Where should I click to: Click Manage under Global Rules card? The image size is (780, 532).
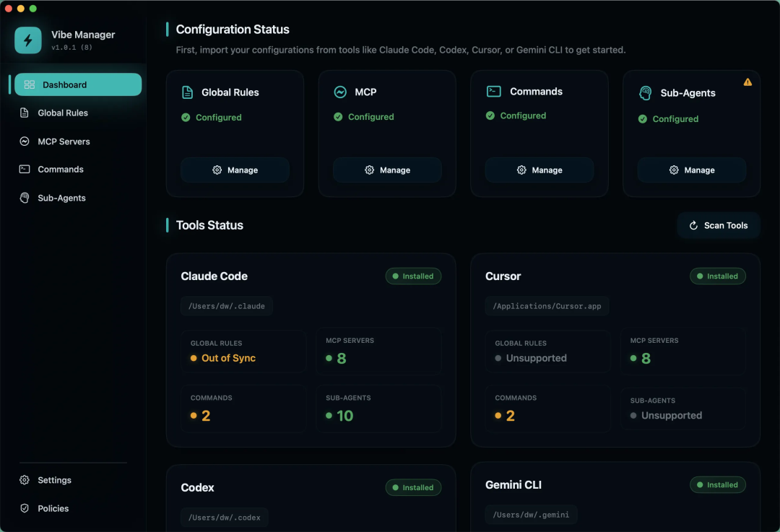pyautogui.click(x=235, y=170)
